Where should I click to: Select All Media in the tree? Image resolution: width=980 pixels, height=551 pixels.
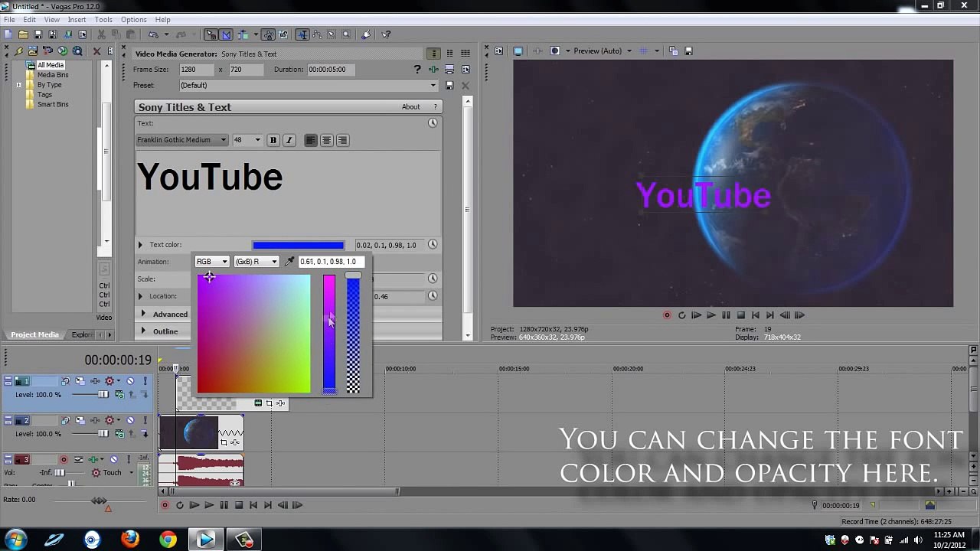click(x=51, y=65)
